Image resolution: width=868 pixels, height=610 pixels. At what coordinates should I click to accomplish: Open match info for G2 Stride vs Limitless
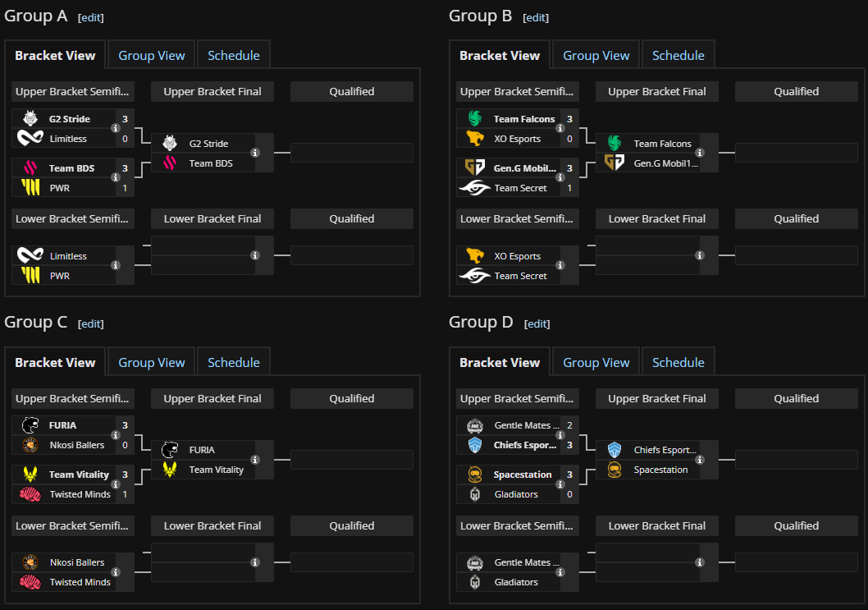point(116,129)
